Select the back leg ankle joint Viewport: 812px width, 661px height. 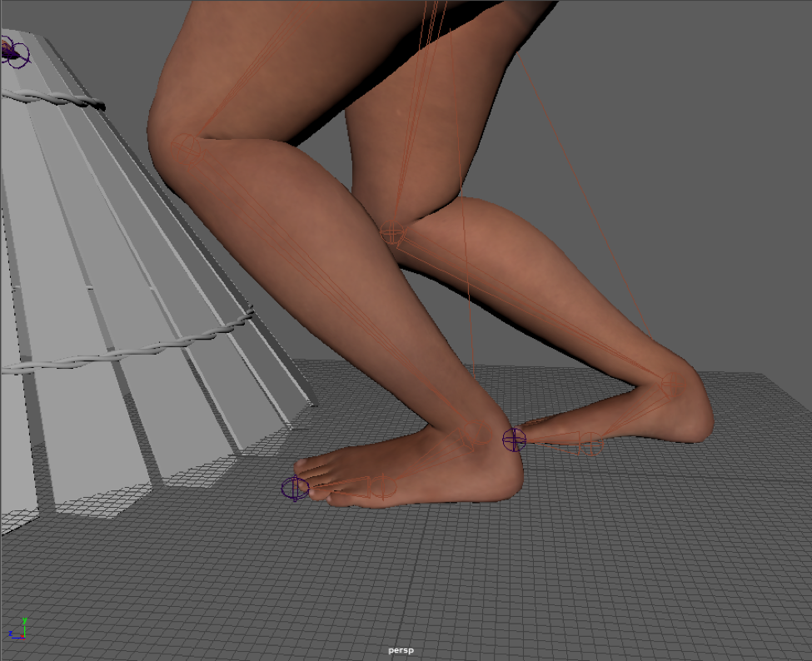pyautogui.click(x=673, y=384)
